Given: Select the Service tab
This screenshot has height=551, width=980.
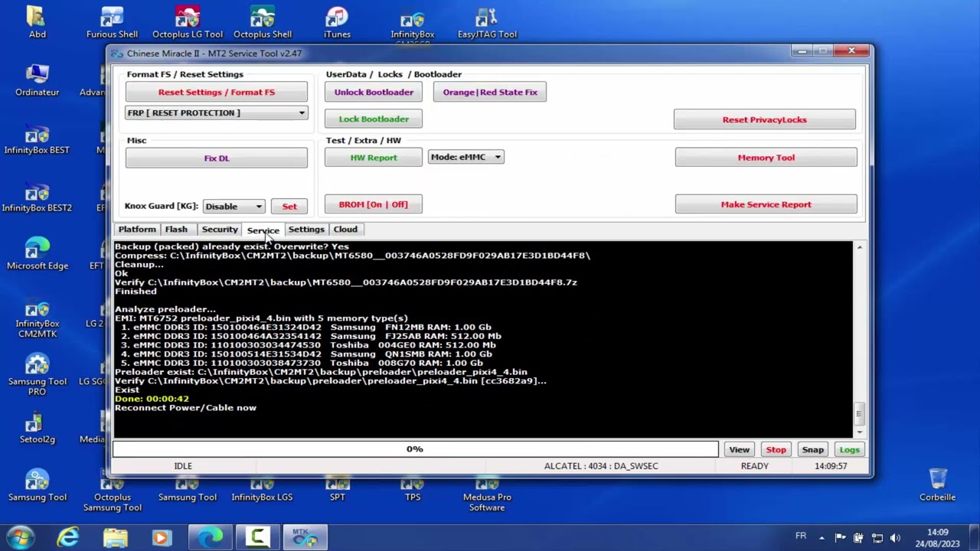Looking at the screenshot, I should [263, 230].
